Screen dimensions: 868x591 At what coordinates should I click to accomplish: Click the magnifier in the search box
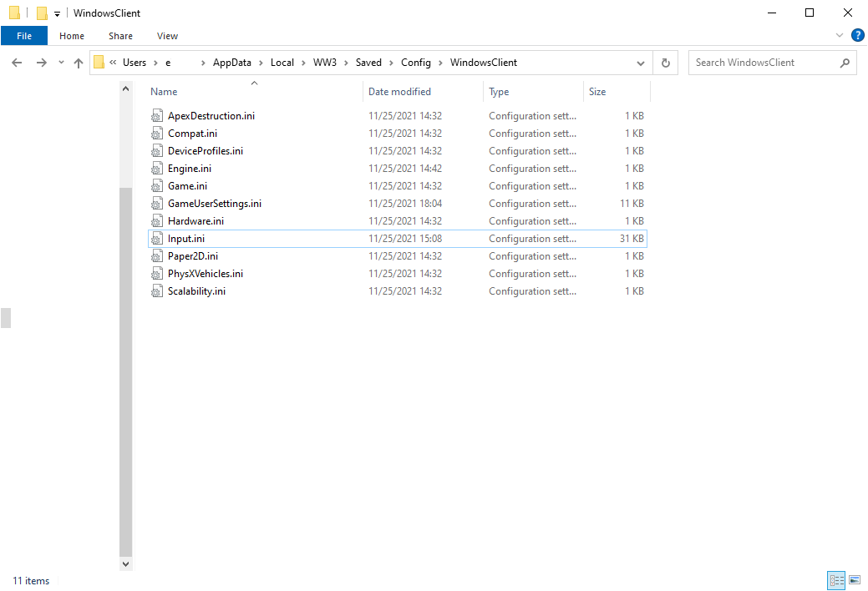845,63
